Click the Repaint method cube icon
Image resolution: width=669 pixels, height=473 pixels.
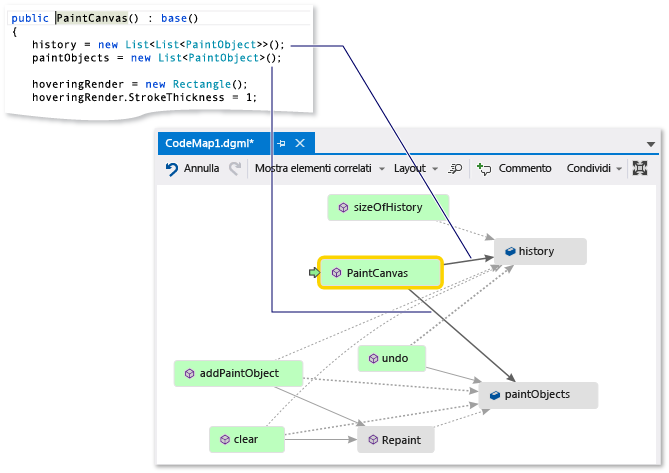[373, 440]
